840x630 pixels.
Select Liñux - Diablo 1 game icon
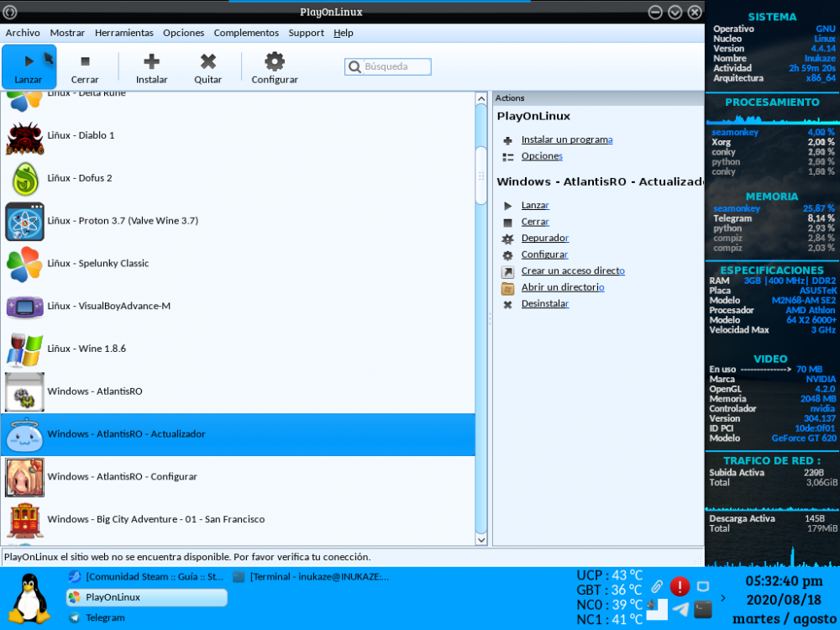(x=24, y=135)
